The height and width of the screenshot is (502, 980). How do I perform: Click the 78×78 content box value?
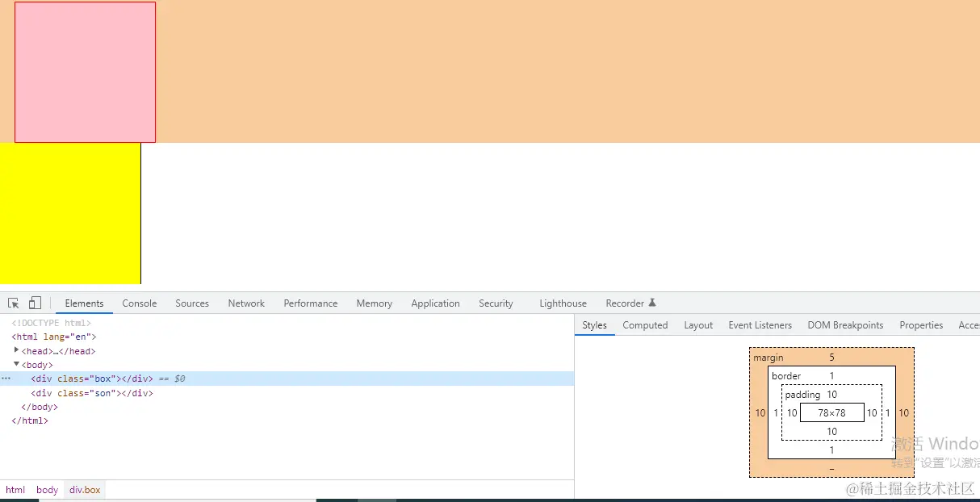pos(831,412)
